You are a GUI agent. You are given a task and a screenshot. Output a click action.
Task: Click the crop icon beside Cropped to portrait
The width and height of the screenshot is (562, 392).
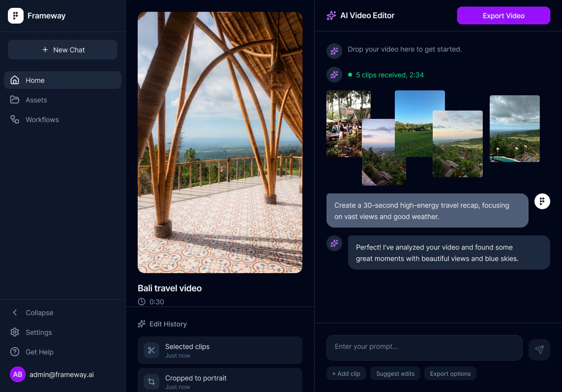[x=151, y=382]
